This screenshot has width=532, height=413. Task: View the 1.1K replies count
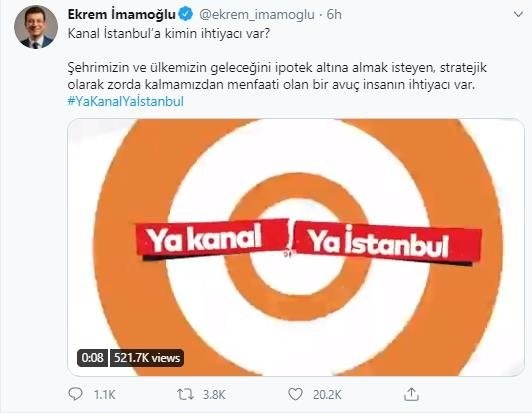click(104, 395)
